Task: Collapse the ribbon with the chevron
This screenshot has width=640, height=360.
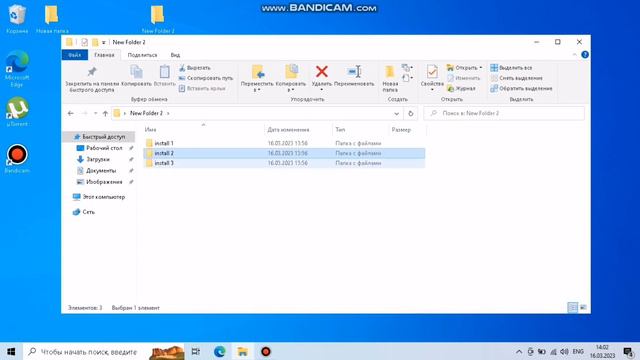Action: tap(574, 55)
